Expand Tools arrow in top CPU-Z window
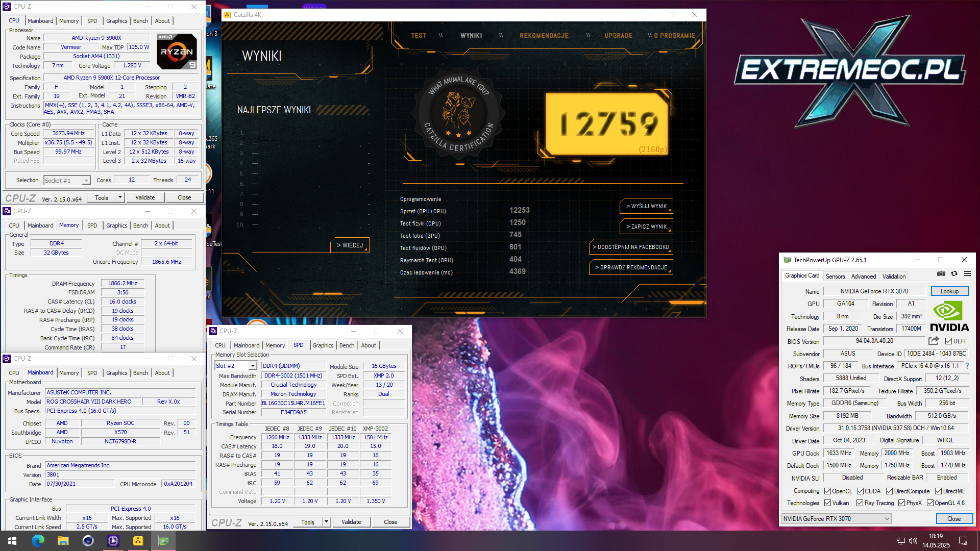This screenshot has width=980, height=551. [120, 197]
